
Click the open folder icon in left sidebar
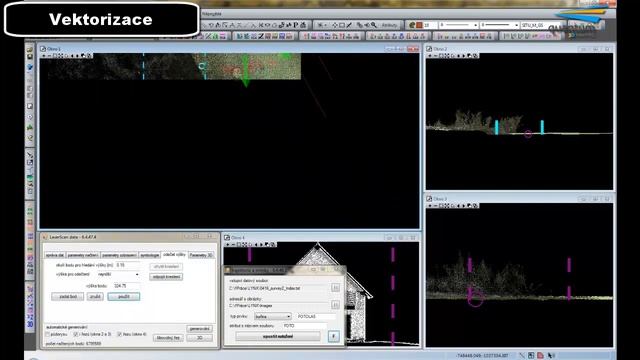pos(30,49)
